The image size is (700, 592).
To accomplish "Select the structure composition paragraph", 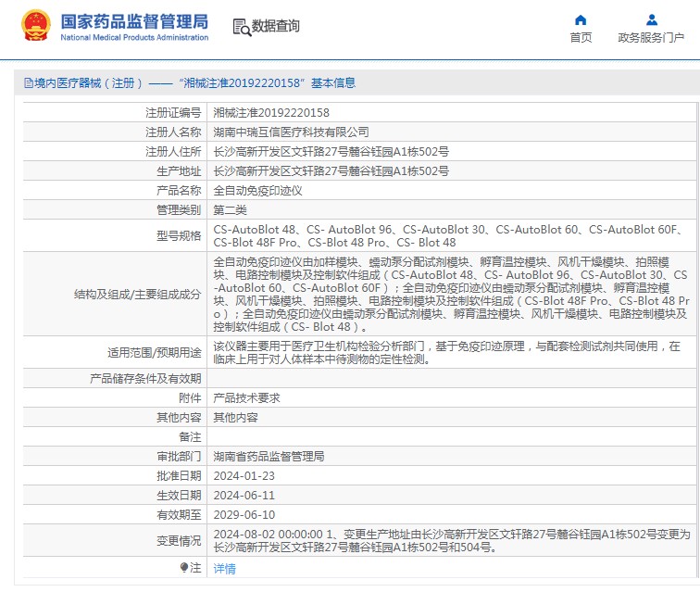I will (451, 295).
